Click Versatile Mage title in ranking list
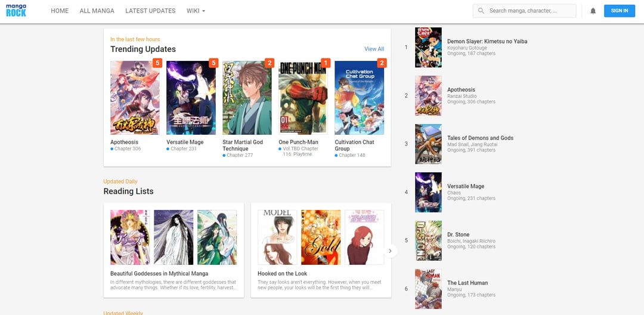 tap(466, 186)
